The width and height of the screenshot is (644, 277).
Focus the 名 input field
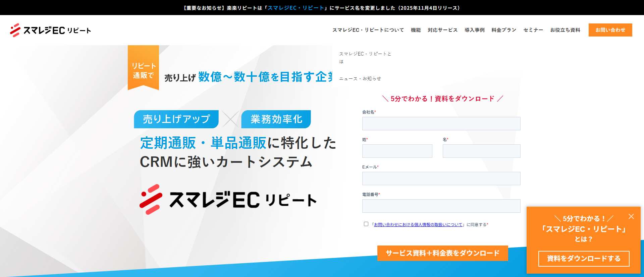481,151
